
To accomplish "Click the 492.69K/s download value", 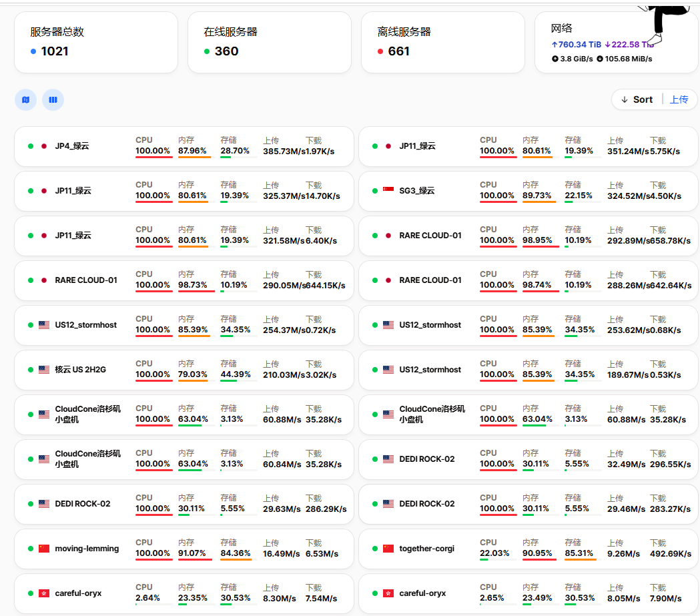I will (671, 554).
